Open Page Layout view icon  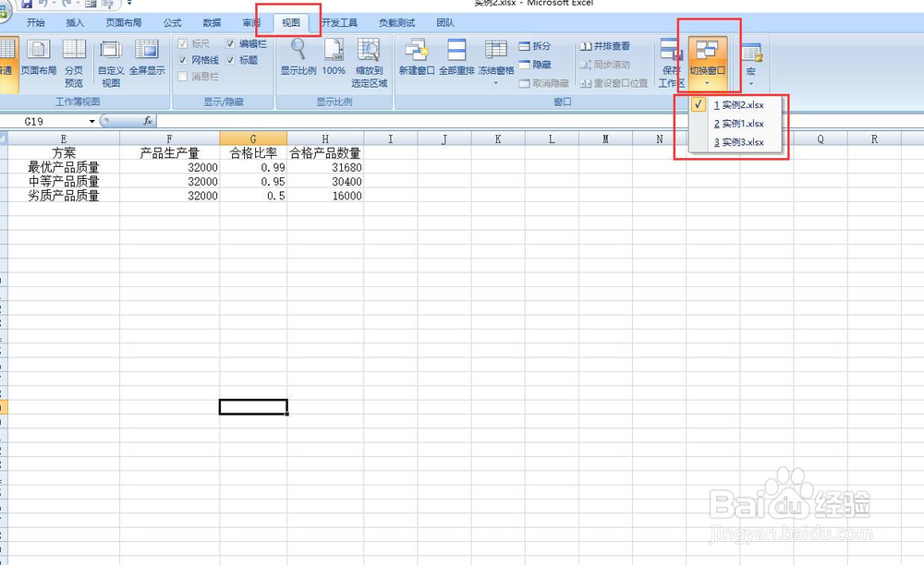(x=38, y=50)
